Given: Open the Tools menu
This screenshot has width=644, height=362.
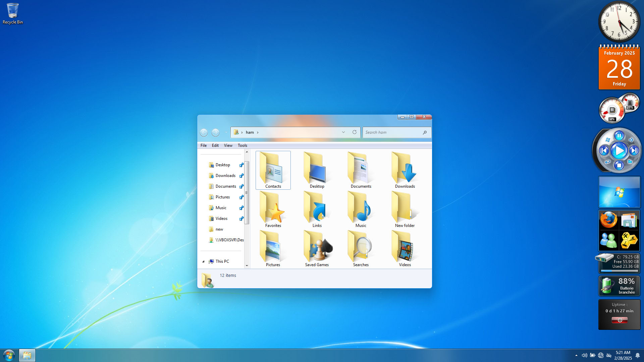Looking at the screenshot, I should 242,145.
